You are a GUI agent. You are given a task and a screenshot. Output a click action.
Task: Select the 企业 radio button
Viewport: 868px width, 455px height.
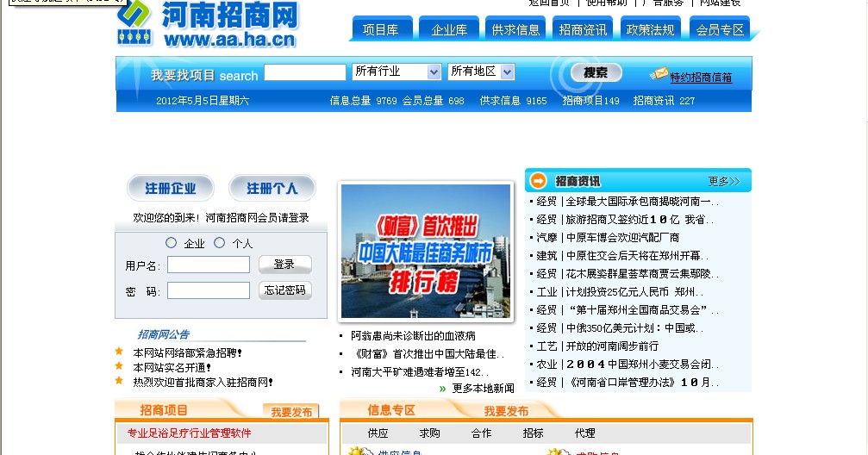click(x=171, y=242)
